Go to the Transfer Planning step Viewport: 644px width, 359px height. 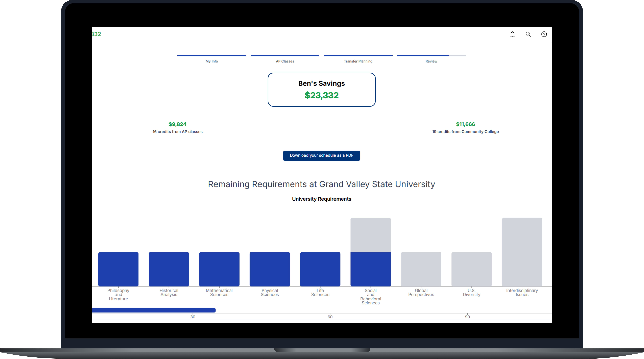pyautogui.click(x=358, y=59)
